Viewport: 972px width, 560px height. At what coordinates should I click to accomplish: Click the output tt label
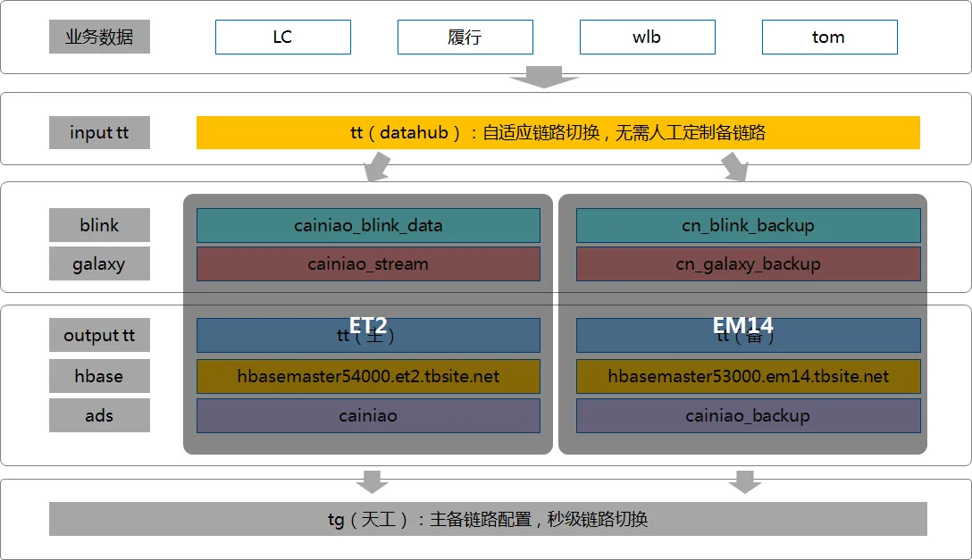[x=99, y=335]
